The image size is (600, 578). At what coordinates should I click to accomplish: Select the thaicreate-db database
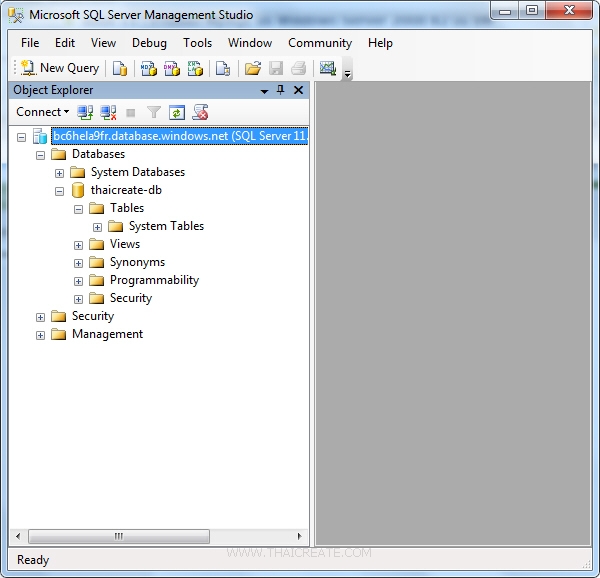[126, 190]
